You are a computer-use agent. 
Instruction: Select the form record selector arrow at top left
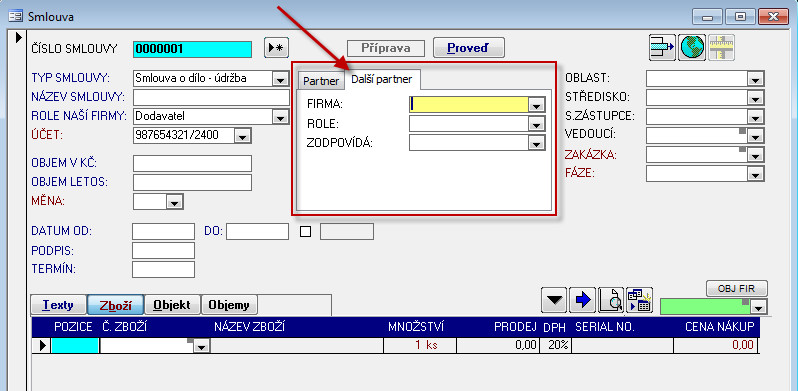(x=19, y=37)
